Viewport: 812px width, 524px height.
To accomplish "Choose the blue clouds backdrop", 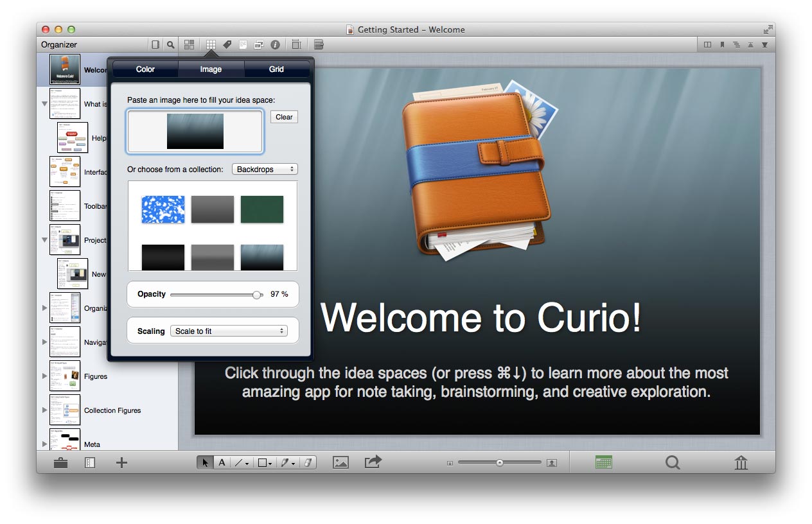I will 163,209.
